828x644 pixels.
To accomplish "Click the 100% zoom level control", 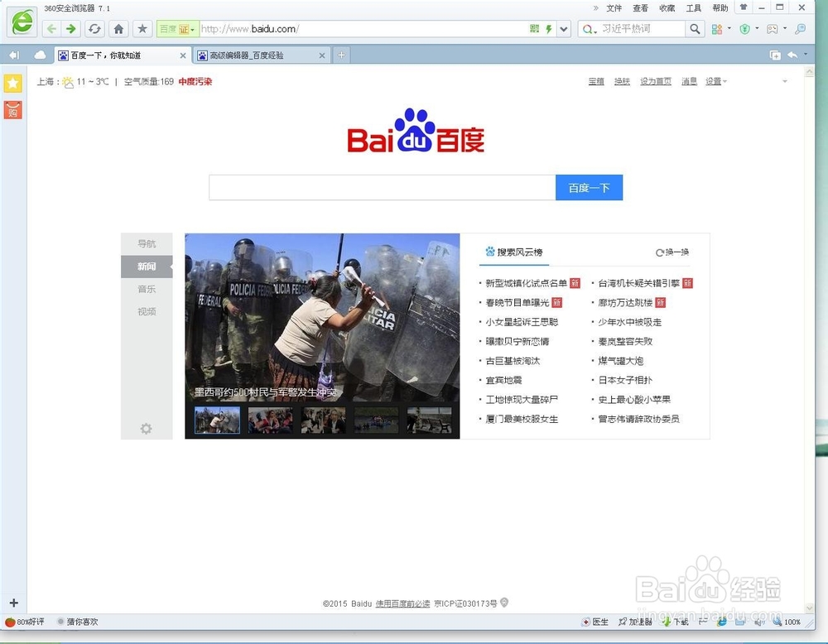I will coord(787,622).
